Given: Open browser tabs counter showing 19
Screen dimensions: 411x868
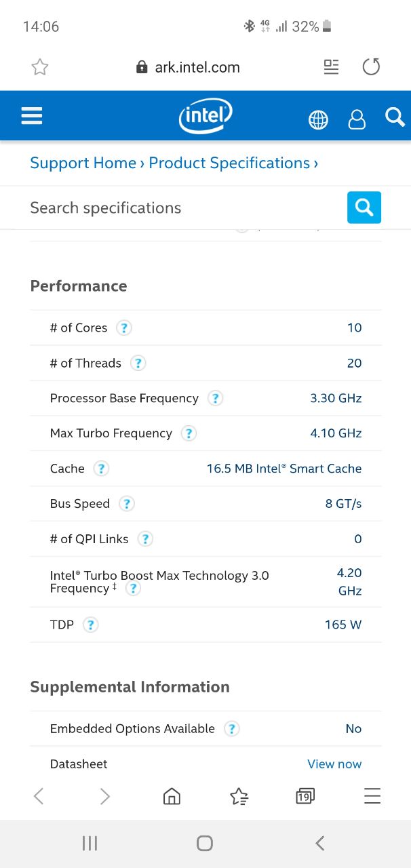Looking at the screenshot, I should (x=305, y=796).
